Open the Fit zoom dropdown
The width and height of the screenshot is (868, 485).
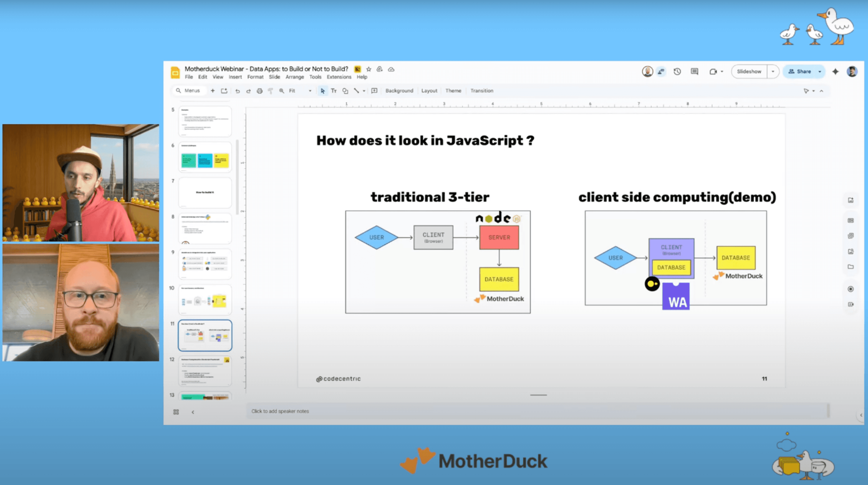click(x=300, y=91)
